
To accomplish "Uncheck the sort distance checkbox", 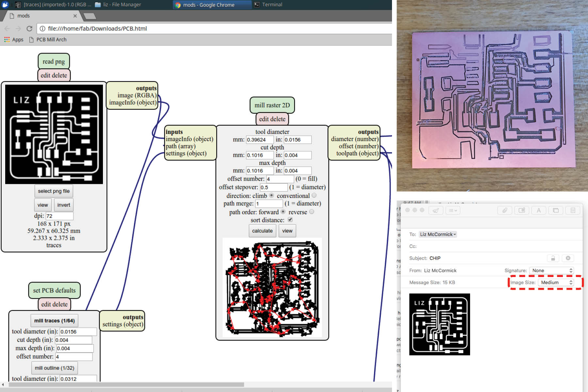I will click(x=290, y=220).
